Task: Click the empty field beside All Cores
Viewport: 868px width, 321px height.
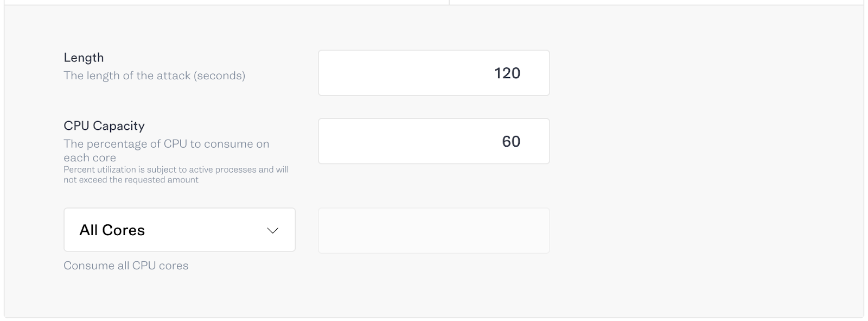Action: [x=433, y=230]
